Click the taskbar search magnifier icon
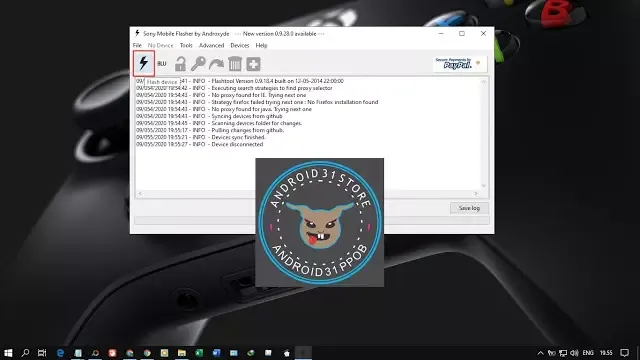This screenshot has height=360, width=640. tap(25, 353)
